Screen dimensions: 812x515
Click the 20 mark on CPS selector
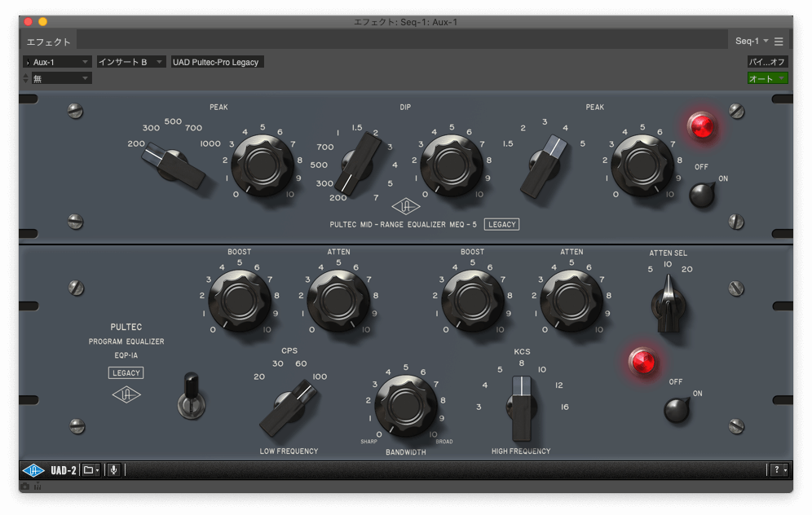pyautogui.click(x=259, y=376)
